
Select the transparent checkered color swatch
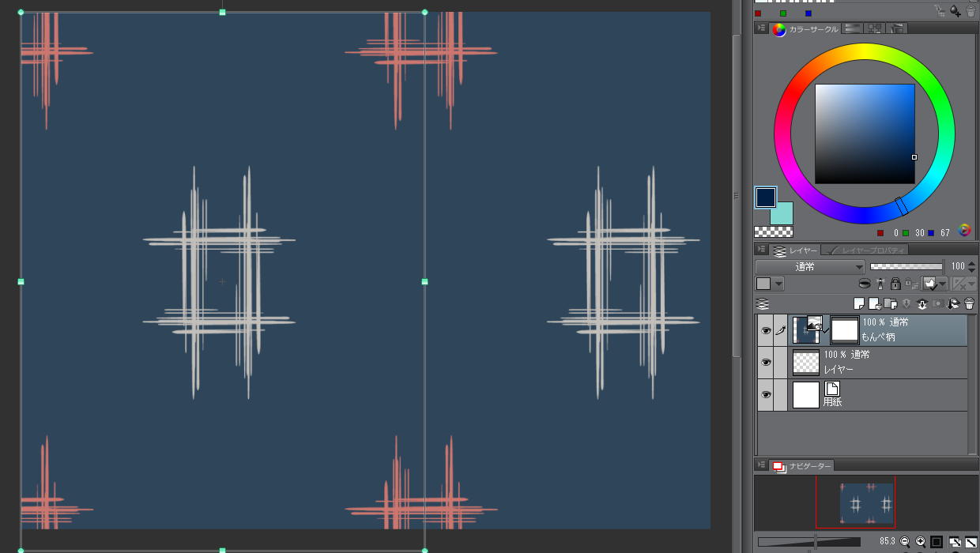pos(774,231)
